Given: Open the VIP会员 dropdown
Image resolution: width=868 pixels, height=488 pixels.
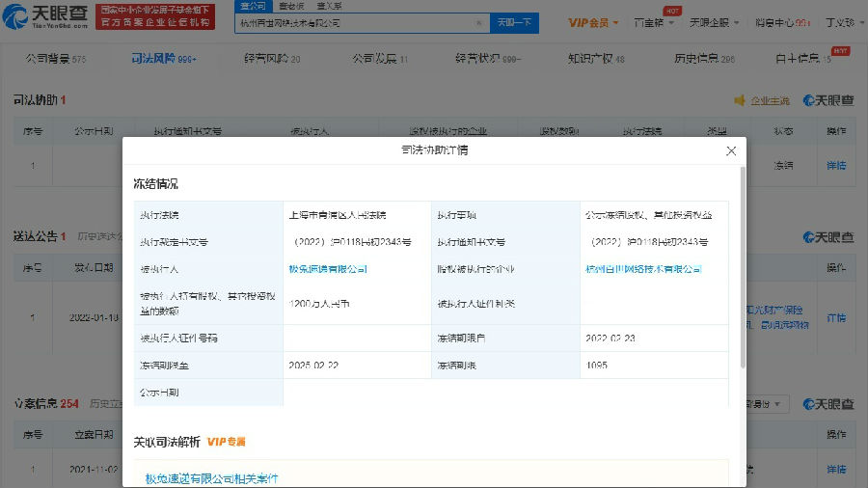Looking at the screenshot, I should [593, 23].
